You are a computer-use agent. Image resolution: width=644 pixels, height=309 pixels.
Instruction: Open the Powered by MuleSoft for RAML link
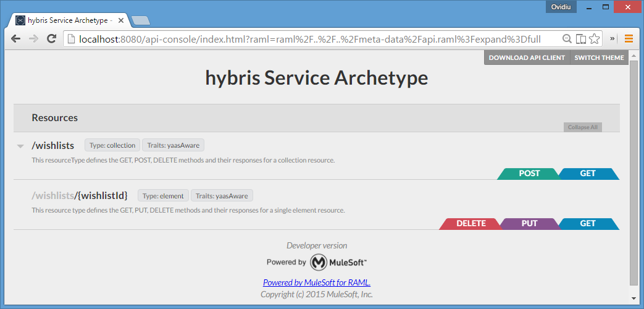coord(317,282)
